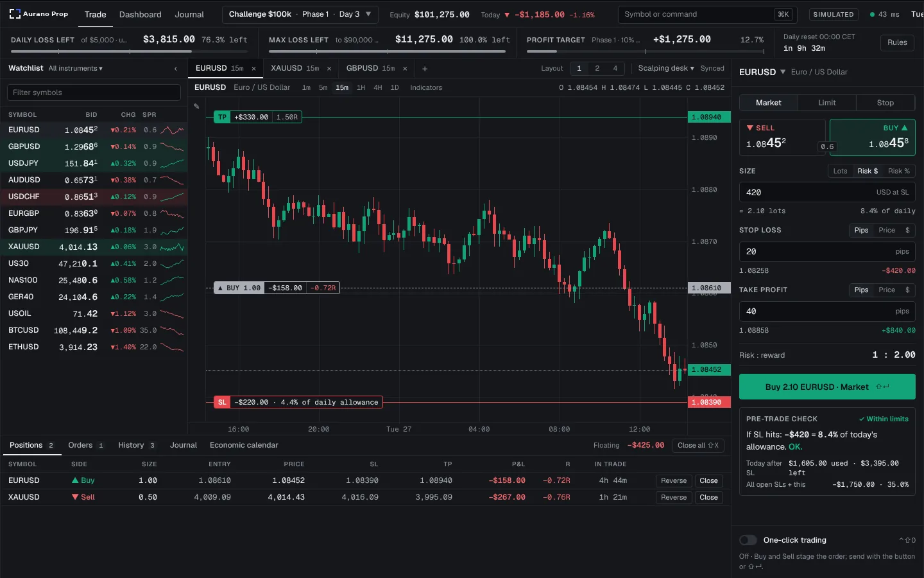Select the SL line marker on the chart
This screenshot has height=578, width=924.
pyautogui.click(x=298, y=402)
